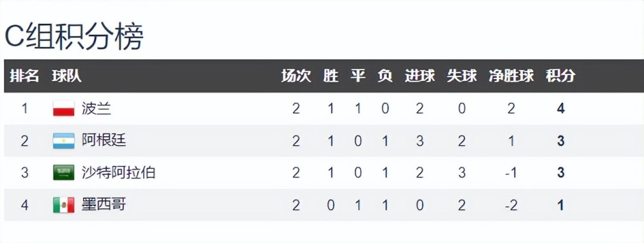Click the 排名 column header

coord(24,76)
